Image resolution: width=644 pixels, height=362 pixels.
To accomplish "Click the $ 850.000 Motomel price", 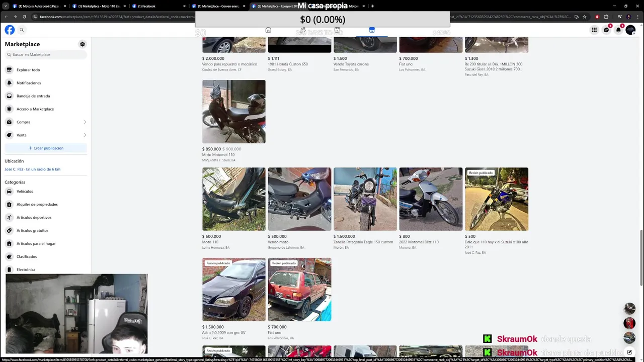I will point(211,149).
